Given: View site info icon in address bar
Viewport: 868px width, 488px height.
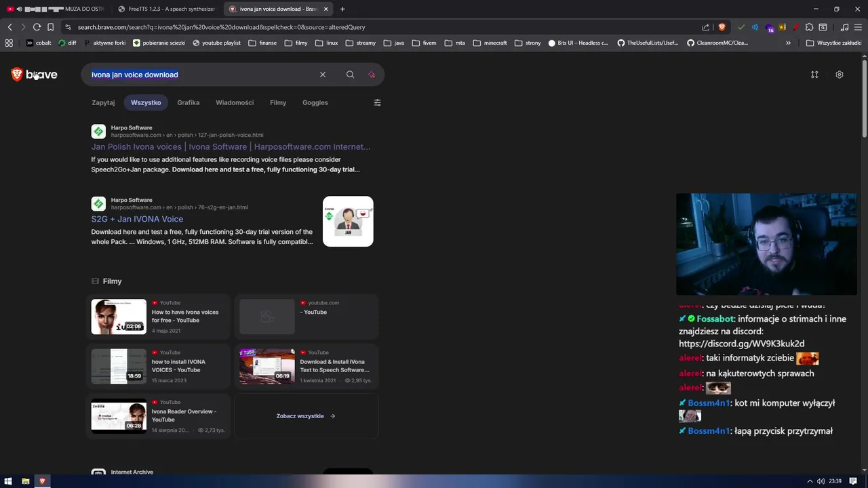Looking at the screenshot, I should coord(68,27).
